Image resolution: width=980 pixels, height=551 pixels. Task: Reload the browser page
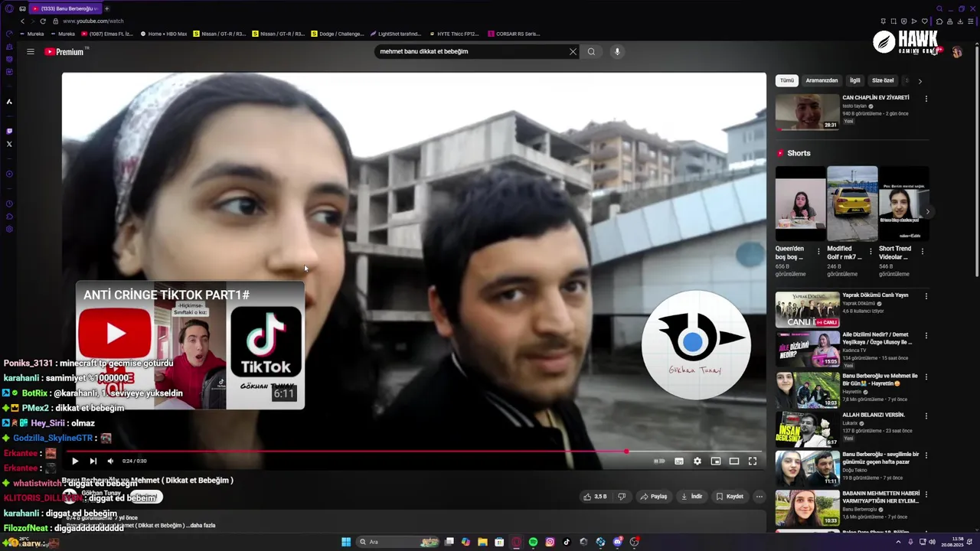pyautogui.click(x=43, y=21)
